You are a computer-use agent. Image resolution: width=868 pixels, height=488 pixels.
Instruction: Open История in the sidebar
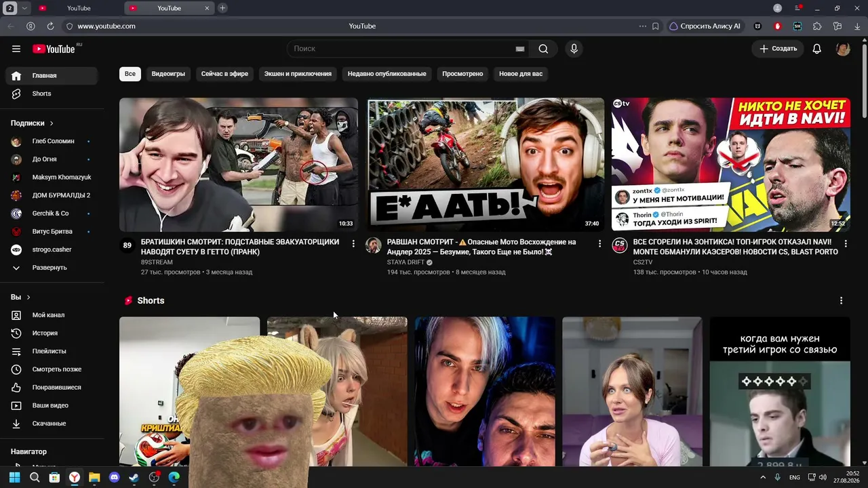[52, 333]
